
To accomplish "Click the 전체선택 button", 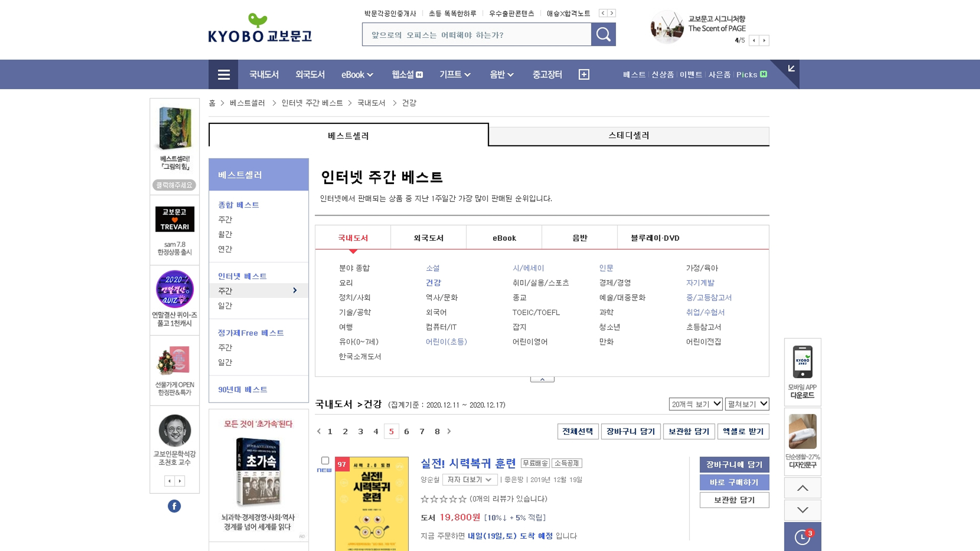I will coord(578,432).
